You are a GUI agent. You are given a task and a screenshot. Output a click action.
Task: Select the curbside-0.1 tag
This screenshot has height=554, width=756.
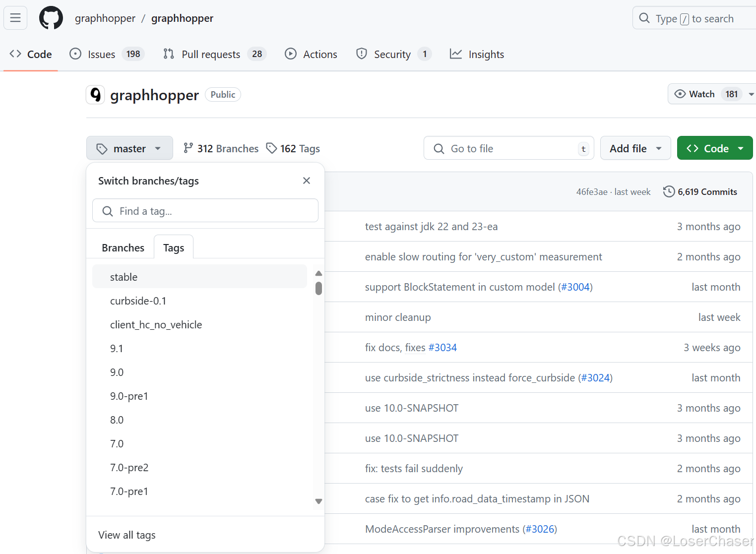click(199, 301)
